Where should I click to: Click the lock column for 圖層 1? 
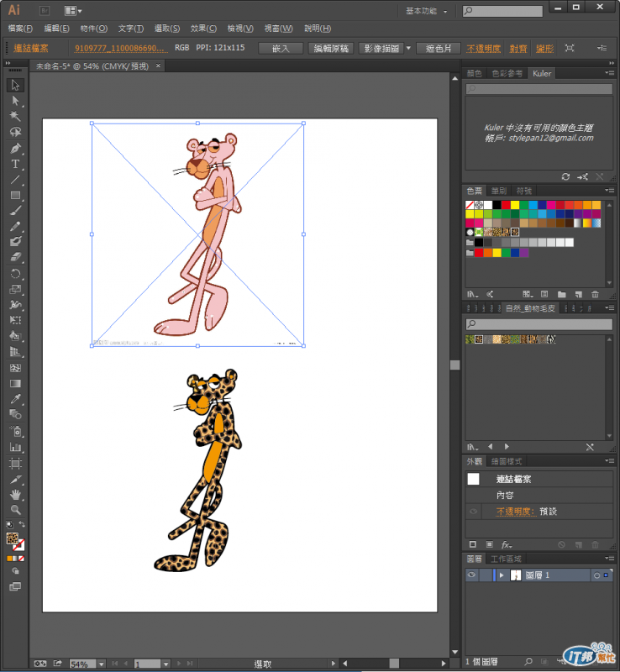click(486, 575)
